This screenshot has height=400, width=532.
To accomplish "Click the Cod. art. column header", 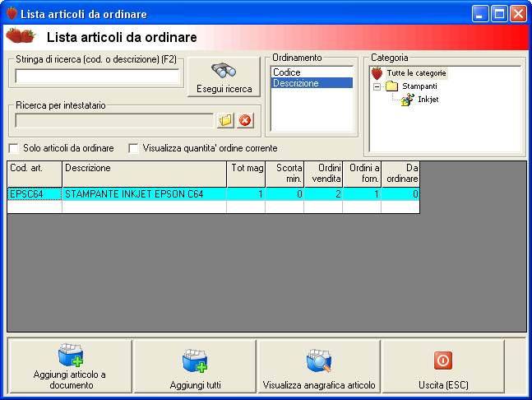I will click(35, 174).
